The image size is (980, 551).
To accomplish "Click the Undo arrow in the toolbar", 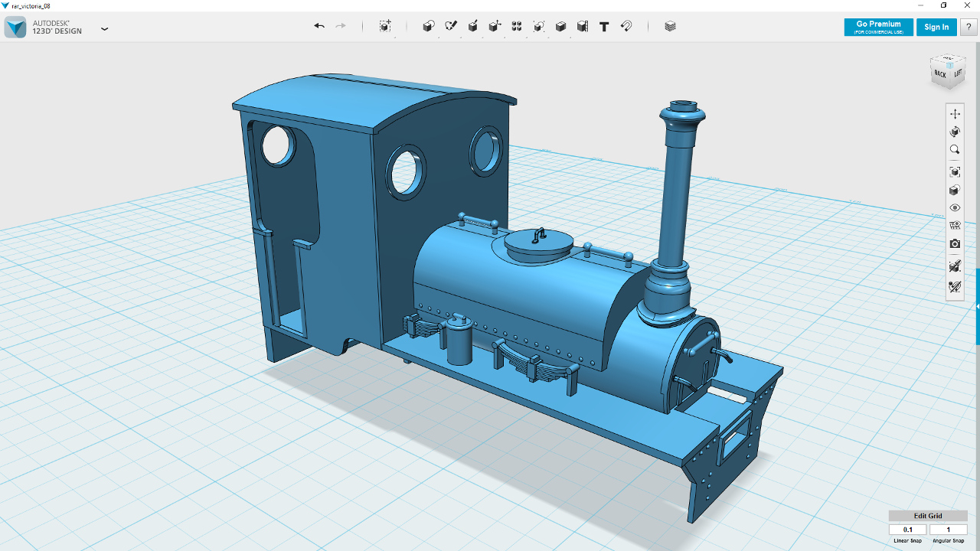I will 319,26.
